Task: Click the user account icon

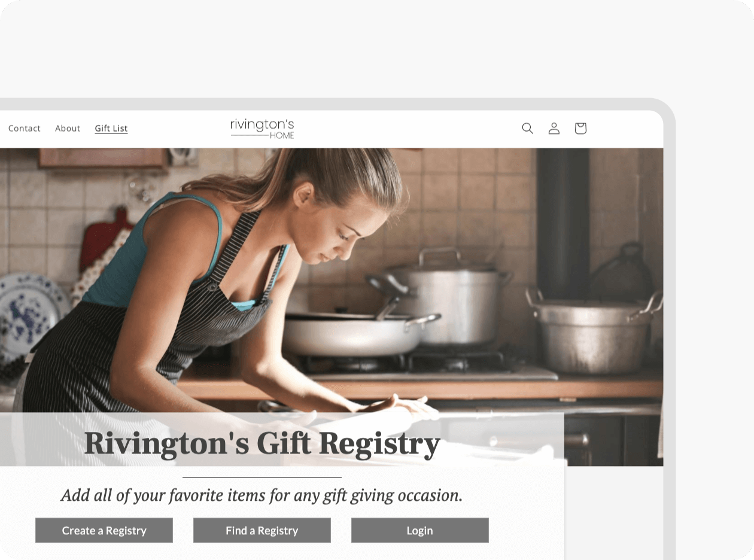Action: point(554,128)
